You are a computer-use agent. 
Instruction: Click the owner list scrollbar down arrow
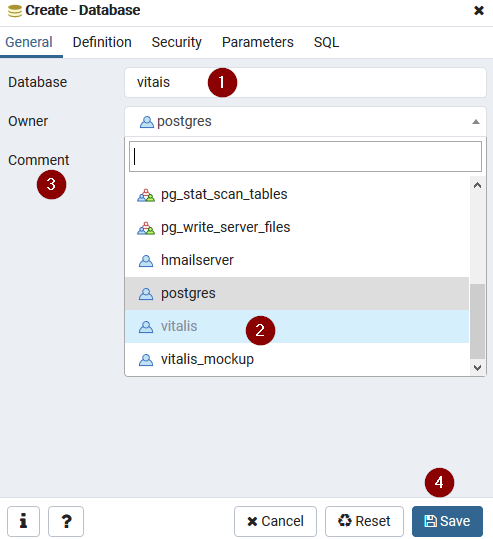tap(477, 368)
